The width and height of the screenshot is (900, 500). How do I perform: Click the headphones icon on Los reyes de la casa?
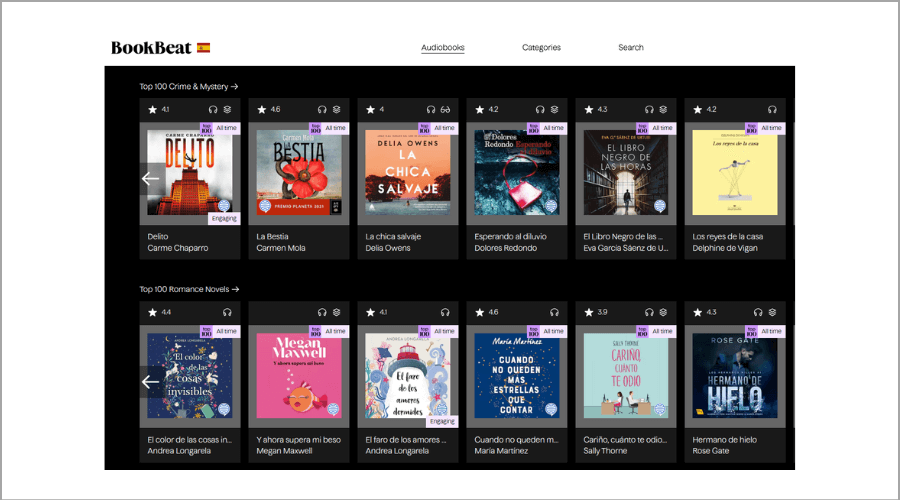(772, 109)
